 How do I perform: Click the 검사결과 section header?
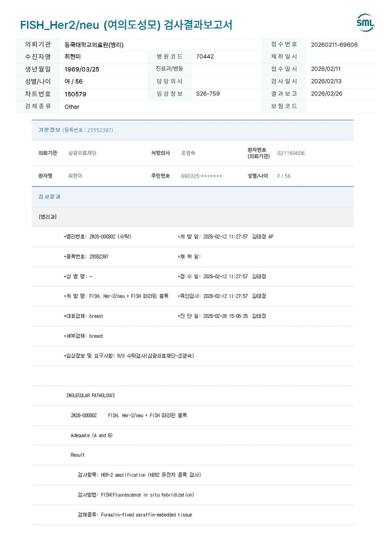click(x=193, y=197)
